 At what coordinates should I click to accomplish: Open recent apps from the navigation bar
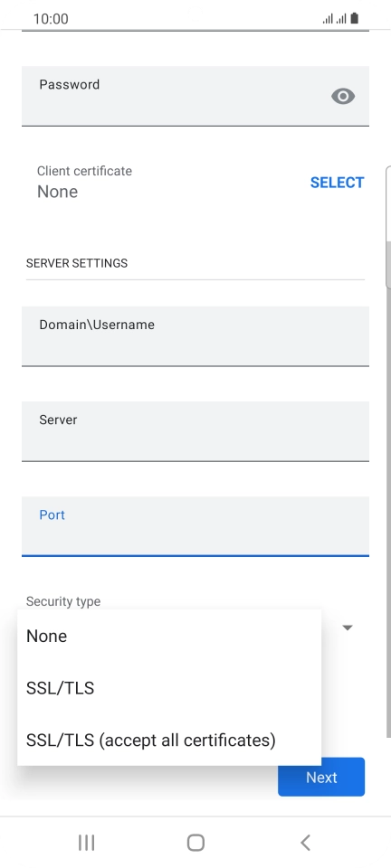tap(86, 843)
